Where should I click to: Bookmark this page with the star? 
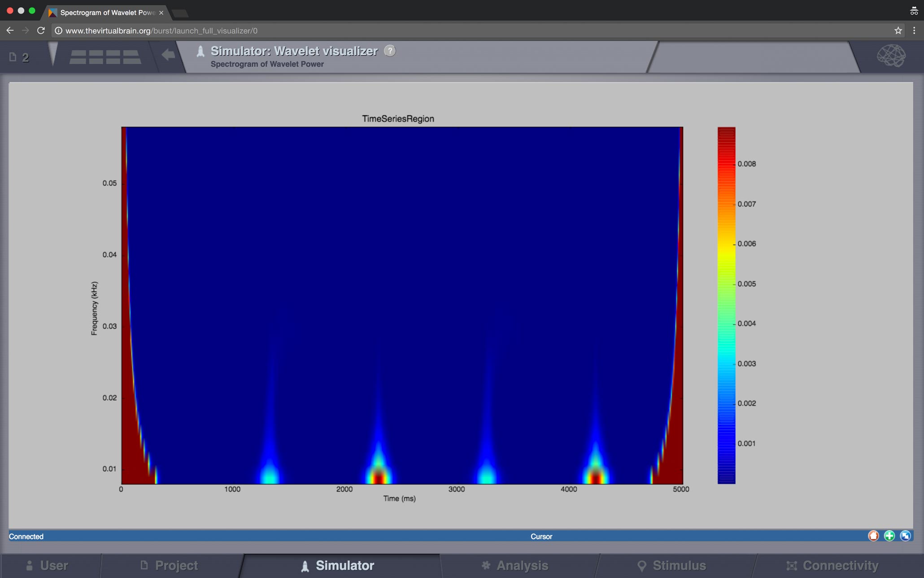[x=898, y=31]
